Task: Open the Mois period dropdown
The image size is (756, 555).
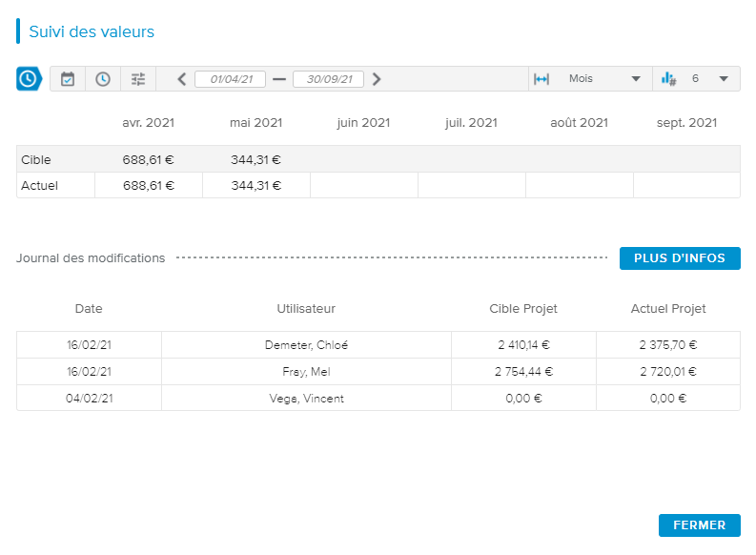Action: (x=604, y=79)
